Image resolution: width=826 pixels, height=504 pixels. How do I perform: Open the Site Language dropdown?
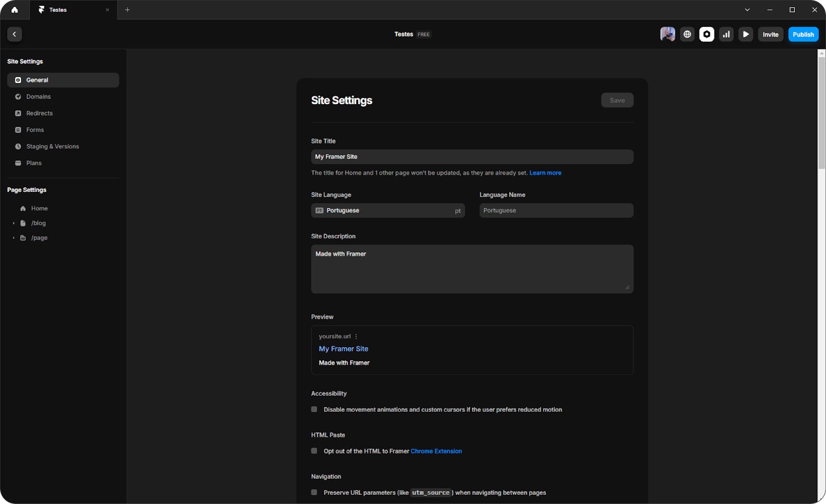[388, 210]
